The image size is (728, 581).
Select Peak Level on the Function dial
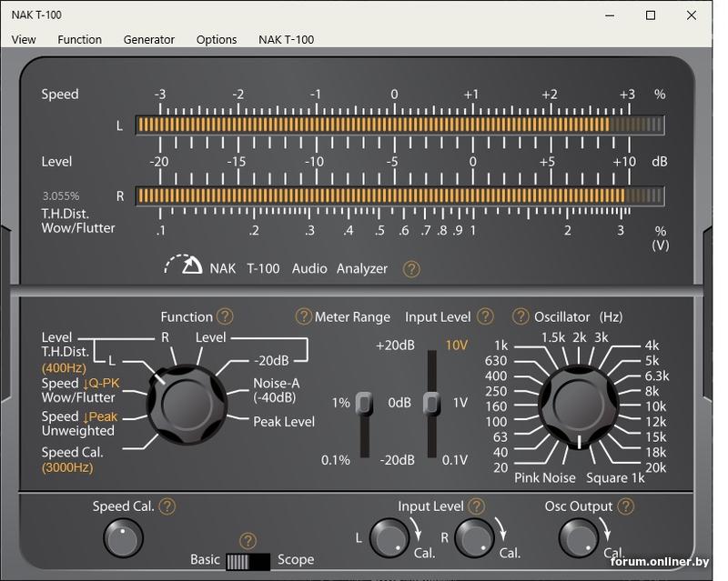coord(285,422)
